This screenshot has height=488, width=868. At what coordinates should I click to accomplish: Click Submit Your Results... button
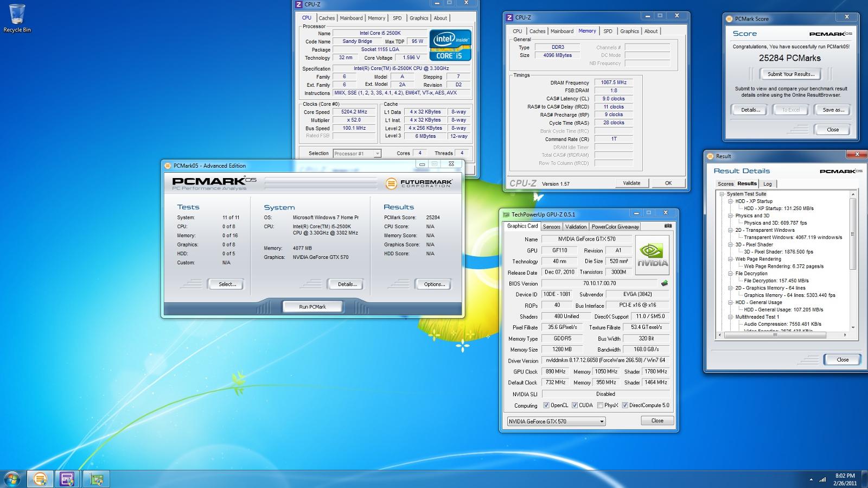[791, 74]
